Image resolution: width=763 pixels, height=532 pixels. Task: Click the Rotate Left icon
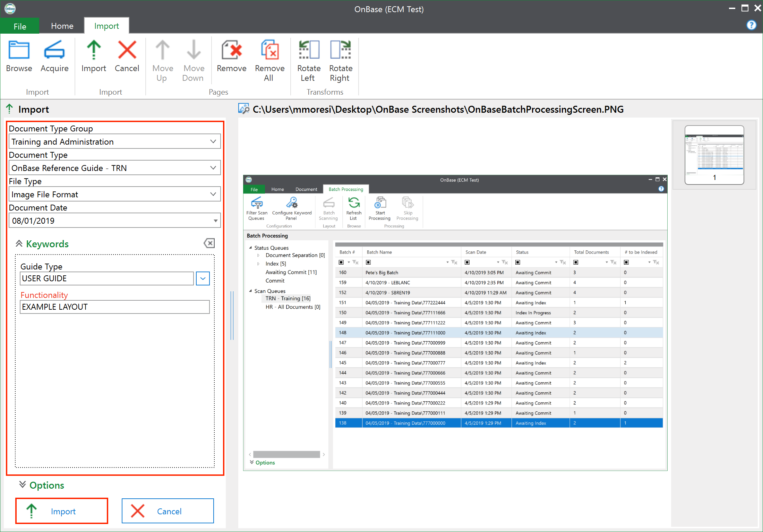click(x=309, y=50)
